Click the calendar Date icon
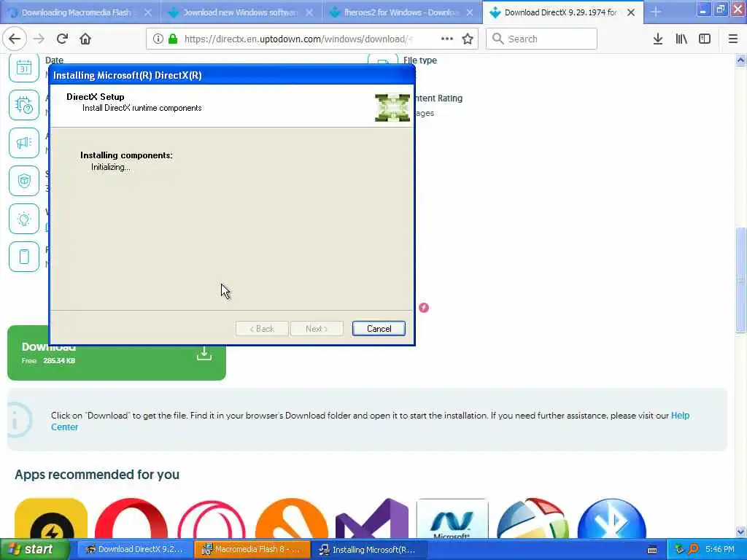This screenshot has height=560, width=747. pos(24,68)
